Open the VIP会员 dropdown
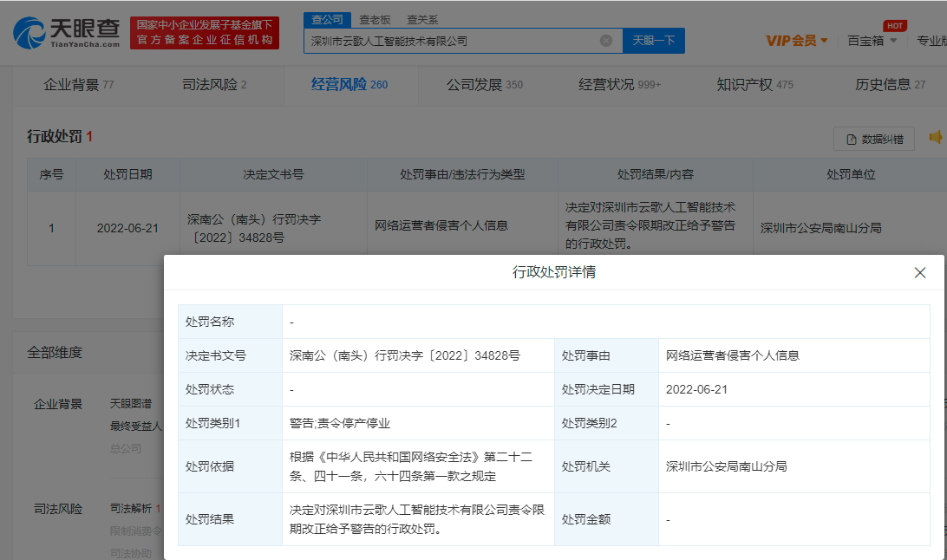947x560 pixels. click(797, 41)
